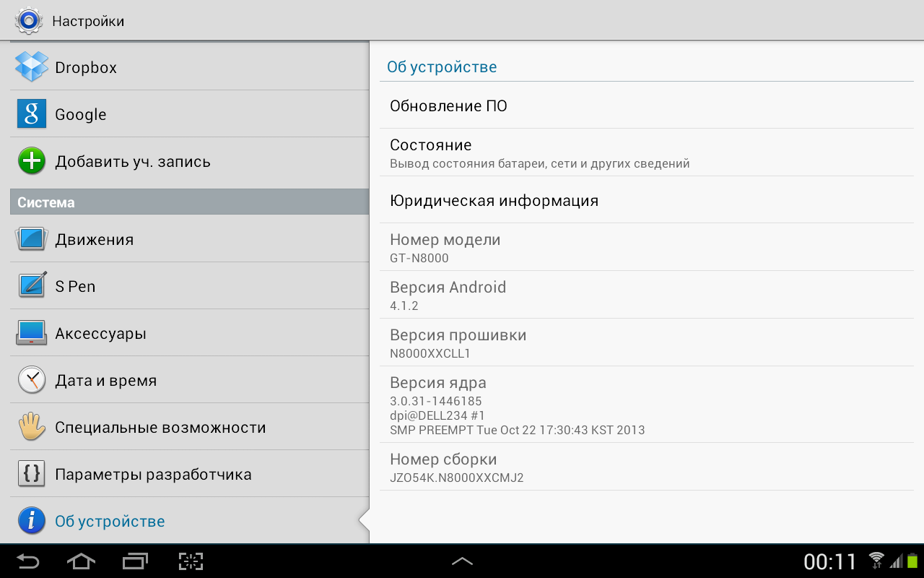Expand the bottom bar up chevron
The width and height of the screenshot is (924, 578).
[462, 561]
